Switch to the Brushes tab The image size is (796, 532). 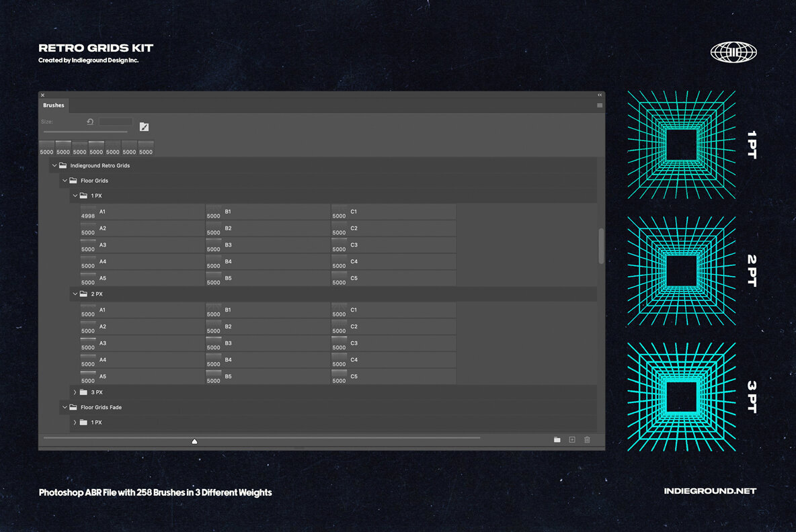(x=53, y=105)
